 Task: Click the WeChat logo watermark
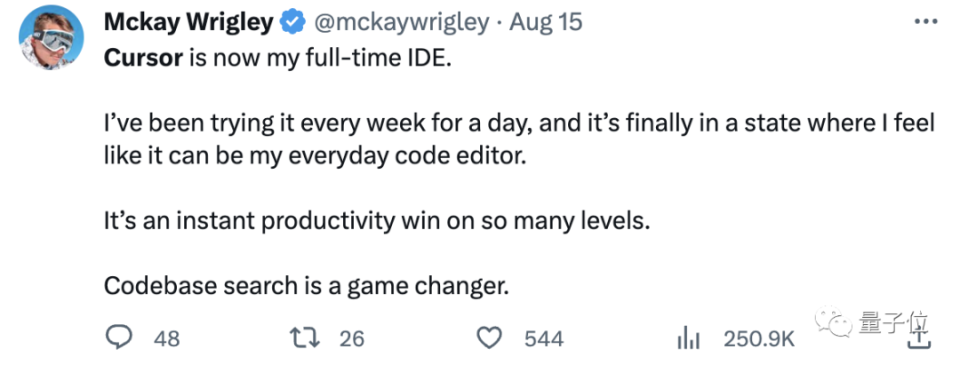point(833,321)
